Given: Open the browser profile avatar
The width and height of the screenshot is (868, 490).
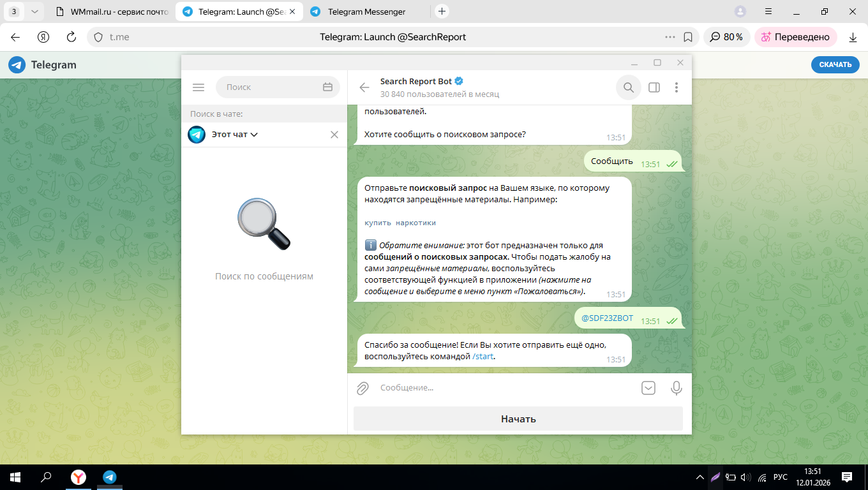Looking at the screenshot, I should (x=740, y=11).
